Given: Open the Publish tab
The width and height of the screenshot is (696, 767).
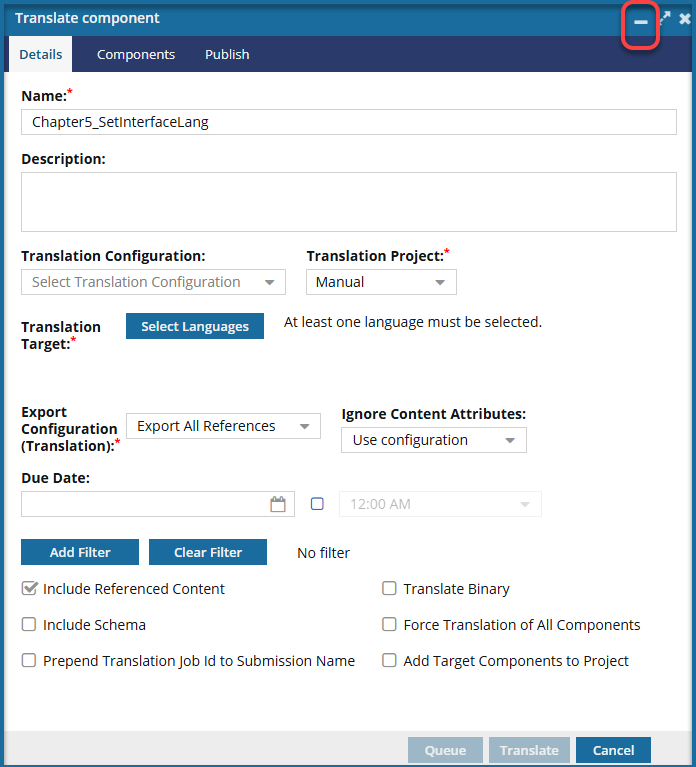Looking at the screenshot, I should coord(227,55).
